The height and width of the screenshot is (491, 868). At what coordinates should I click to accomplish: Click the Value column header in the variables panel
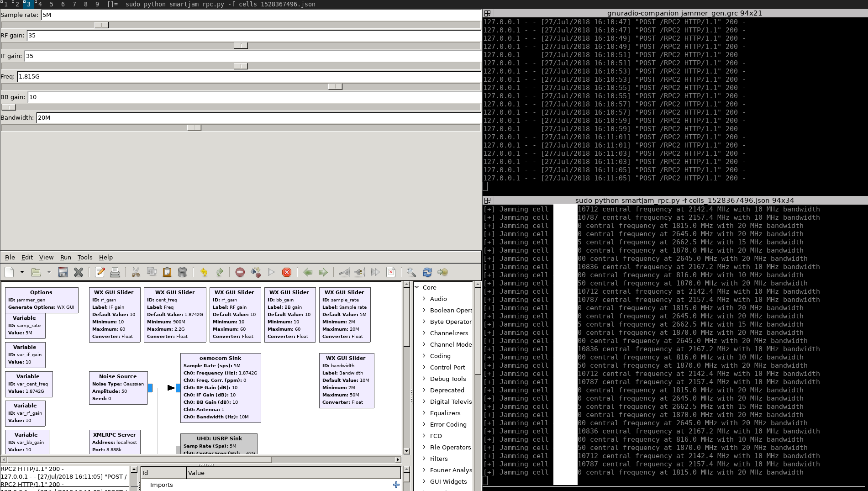[x=293, y=473]
